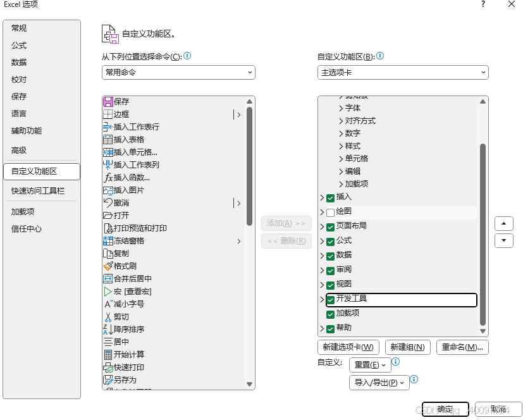This screenshot has height=420, width=523.
Task: Select the 打印预览和打印 icon
Action: pyautogui.click(x=108, y=228)
